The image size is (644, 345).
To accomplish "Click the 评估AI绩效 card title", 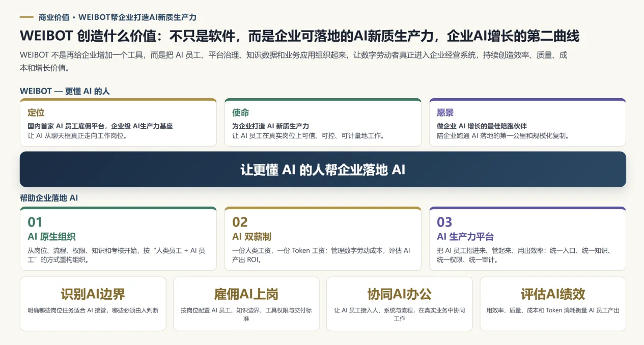I will pyautogui.click(x=553, y=294).
